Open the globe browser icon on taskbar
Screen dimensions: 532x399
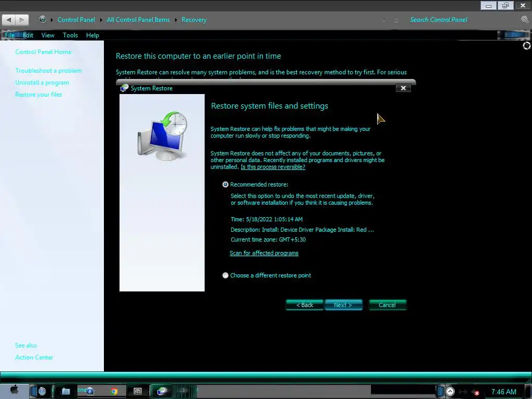42,391
